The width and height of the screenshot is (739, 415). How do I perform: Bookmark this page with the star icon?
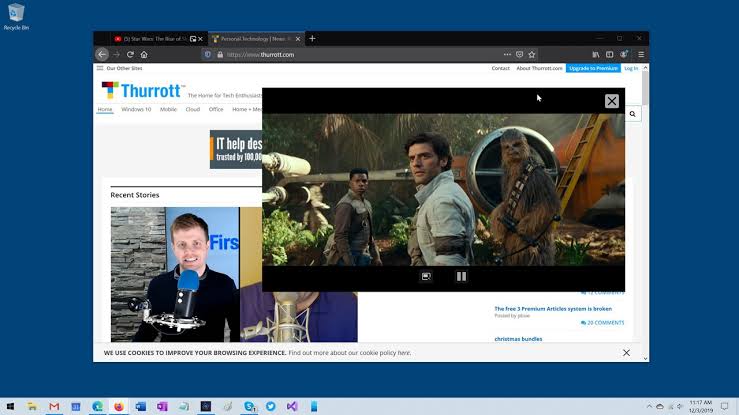pyautogui.click(x=532, y=55)
